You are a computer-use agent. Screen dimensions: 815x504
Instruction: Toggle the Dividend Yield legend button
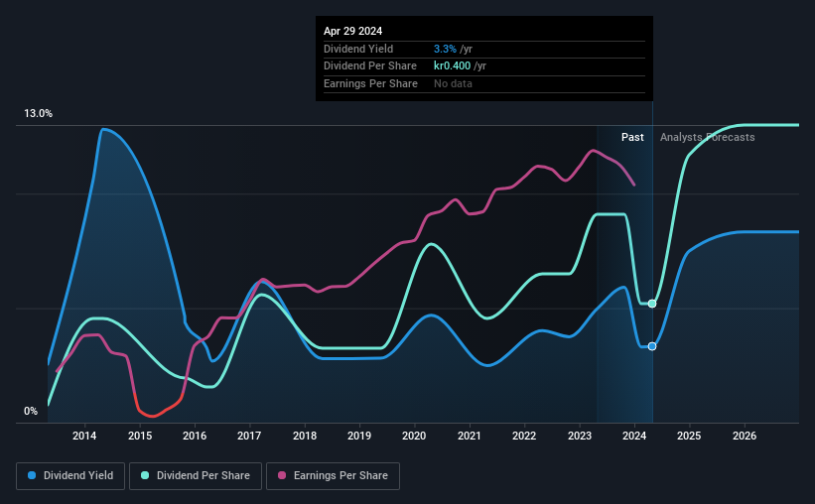click(x=70, y=476)
